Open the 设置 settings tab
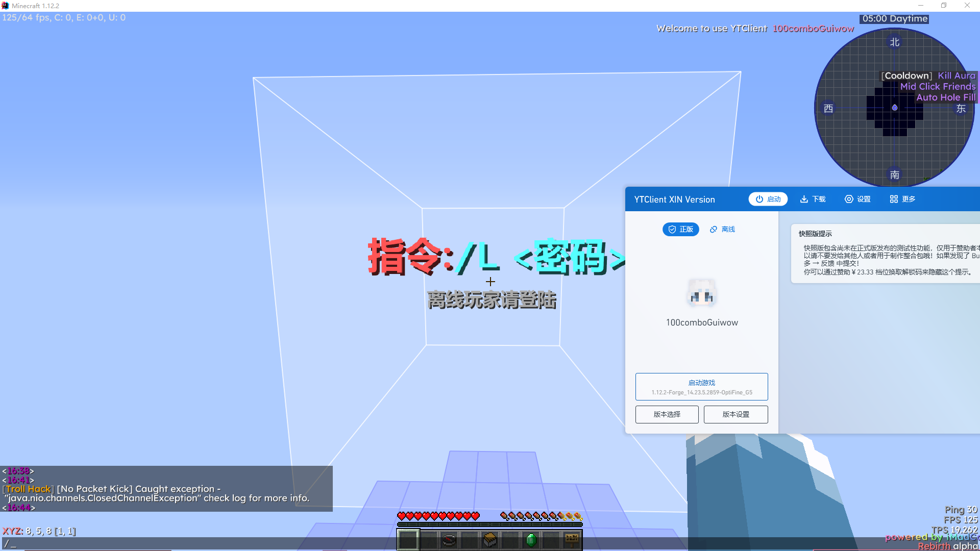 click(857, 199)
